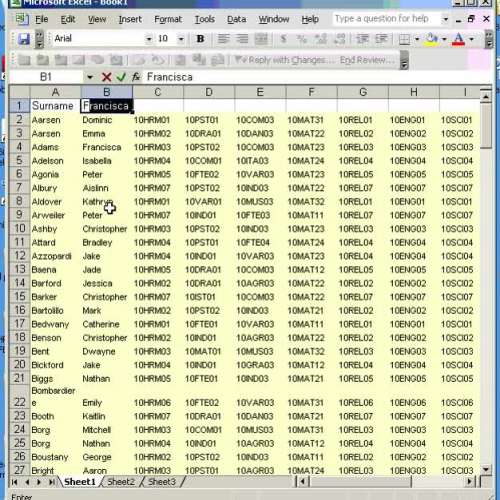
Task: Switch to Sheet3 tab
Action: coord(162,482)
